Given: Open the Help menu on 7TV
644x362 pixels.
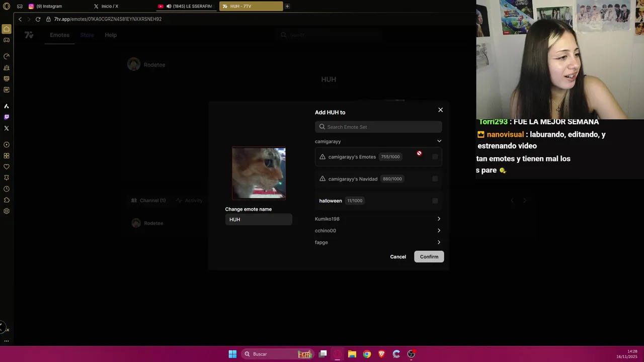Looking at the screenshot, I should (111, 35).
